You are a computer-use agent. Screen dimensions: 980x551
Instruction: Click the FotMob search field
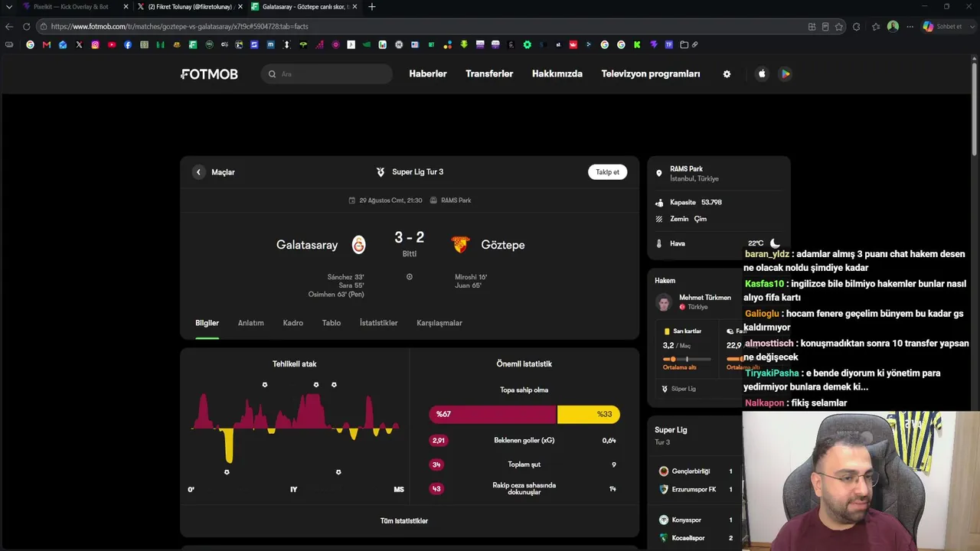(x=327, y=74)
